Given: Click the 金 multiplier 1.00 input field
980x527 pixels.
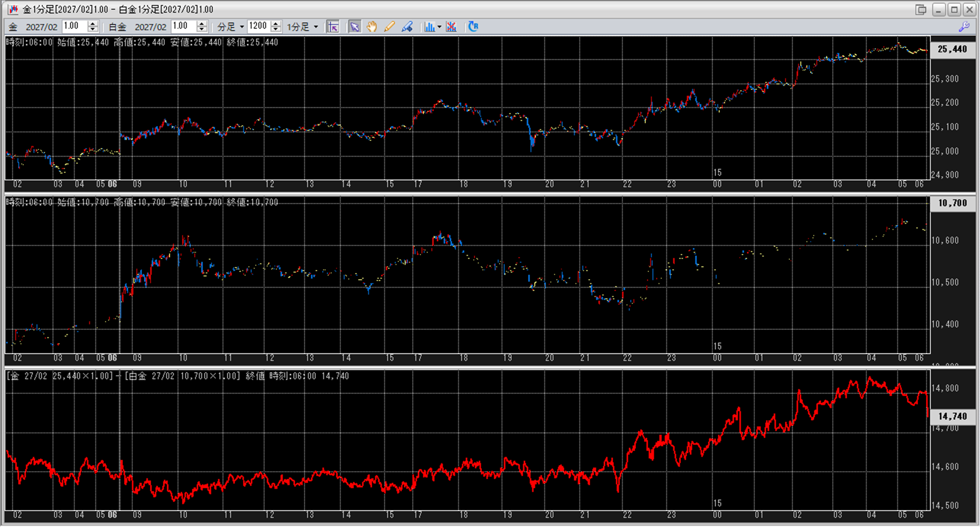Looking at the screenshot, I should pyautogui.click(x=74, y=26).
